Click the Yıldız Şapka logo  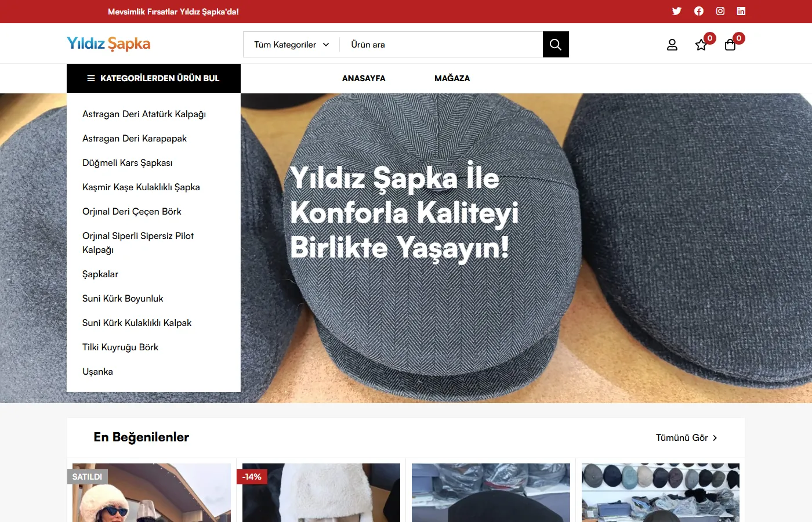pos(108,44)
